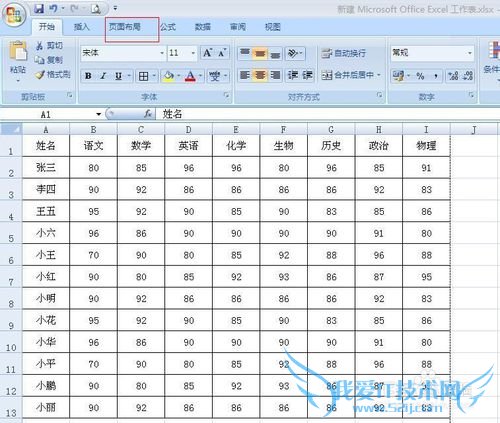Switch to the 开始 tab
The image size is (500, 423).
tap(47, 27)
